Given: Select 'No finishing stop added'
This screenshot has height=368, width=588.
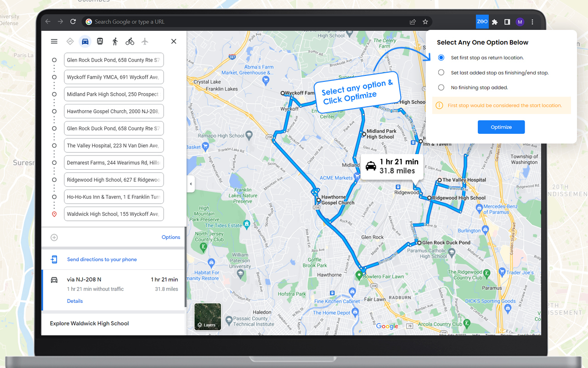Looking at the screenshot, I should pos(441,87).
